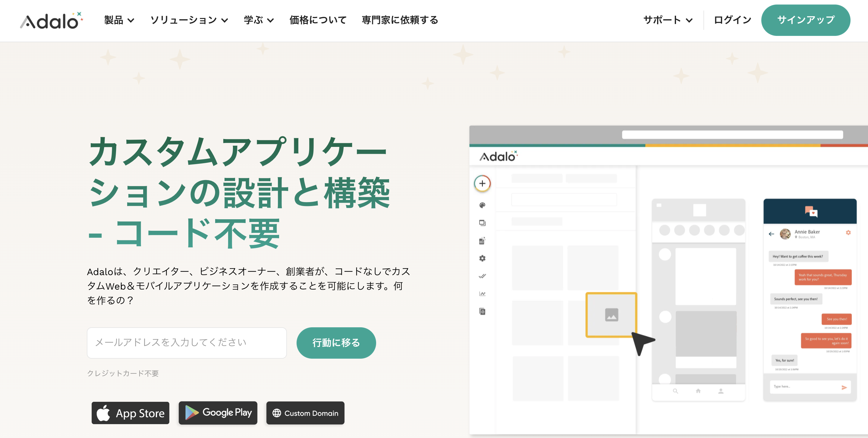Open the database icon in the mockup sidebar
Screen dimensions: 868x438
click(x=482, y=241)
